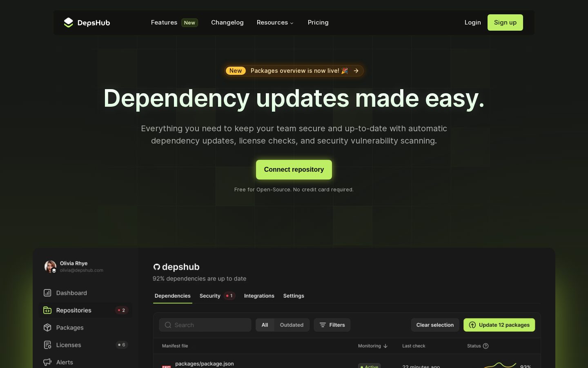Viewport: 588px width, 368px height.
Task: Switch to the Integrations tab
Action: point(259,296)
